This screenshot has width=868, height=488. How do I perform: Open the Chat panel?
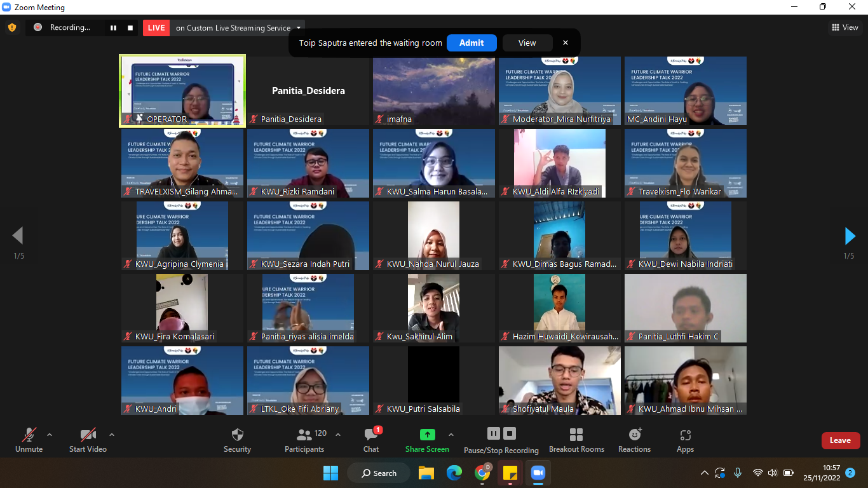click(x=371, y=435)
